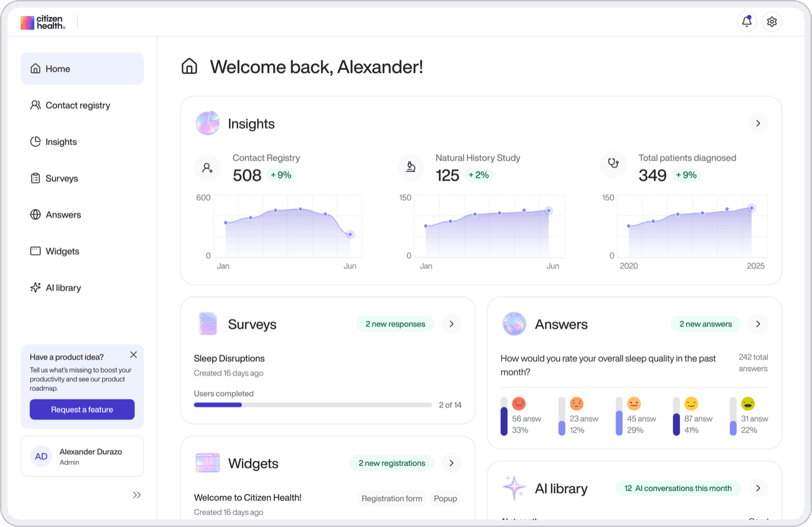Click the Contact Registry add-user icon
This screenshot has height=527, width=812.
point(208,168)
